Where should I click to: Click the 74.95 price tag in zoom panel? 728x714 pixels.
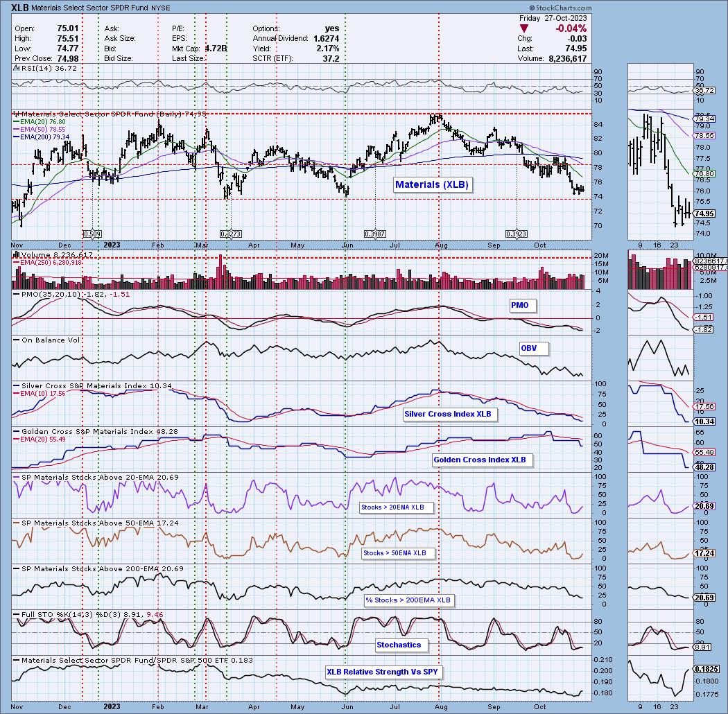click(704, 214)
